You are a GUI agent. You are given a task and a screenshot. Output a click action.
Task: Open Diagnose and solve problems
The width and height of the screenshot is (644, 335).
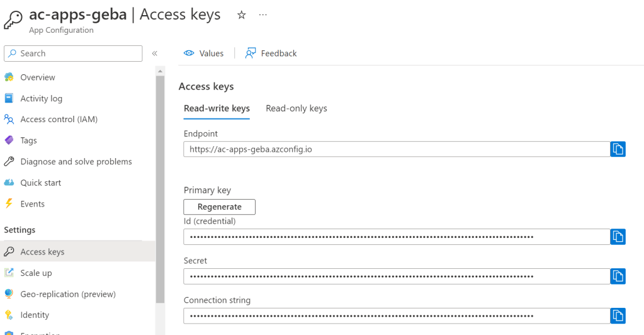(x=76, y=162)
